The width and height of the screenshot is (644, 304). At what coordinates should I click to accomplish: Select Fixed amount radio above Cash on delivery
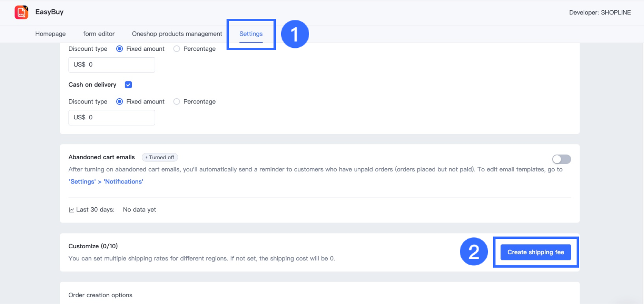(120, 49)
